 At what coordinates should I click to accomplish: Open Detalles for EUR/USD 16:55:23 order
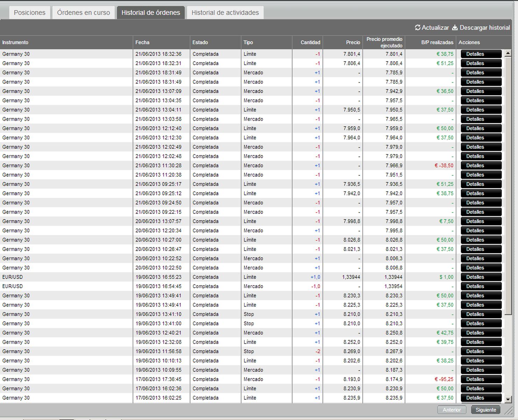click(x=481, y=277)
